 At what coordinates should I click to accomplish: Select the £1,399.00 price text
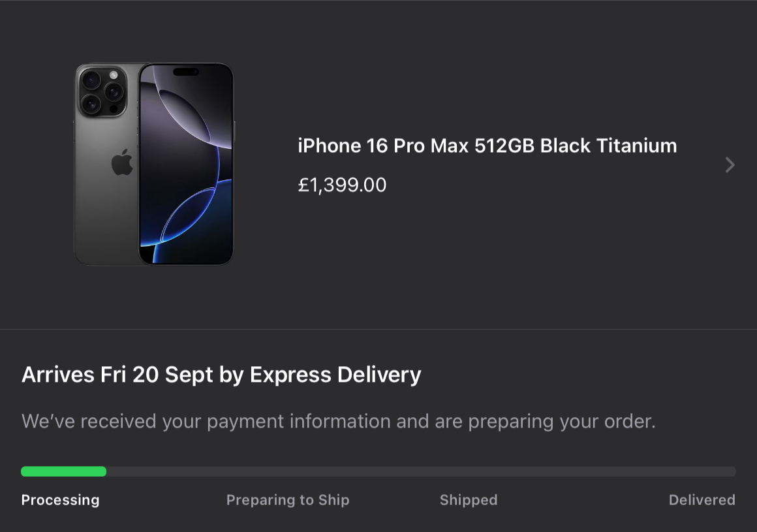(x=342, y=185)
